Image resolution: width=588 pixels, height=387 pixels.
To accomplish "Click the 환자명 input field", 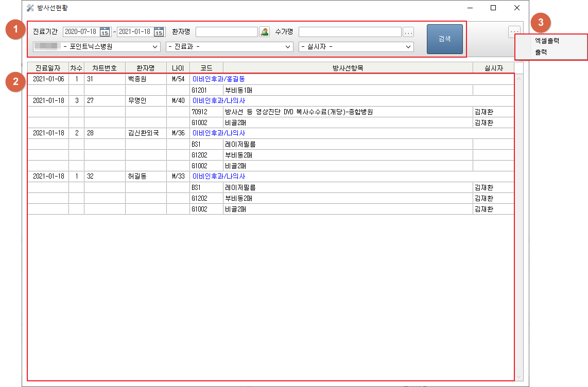I will [227, 32].
